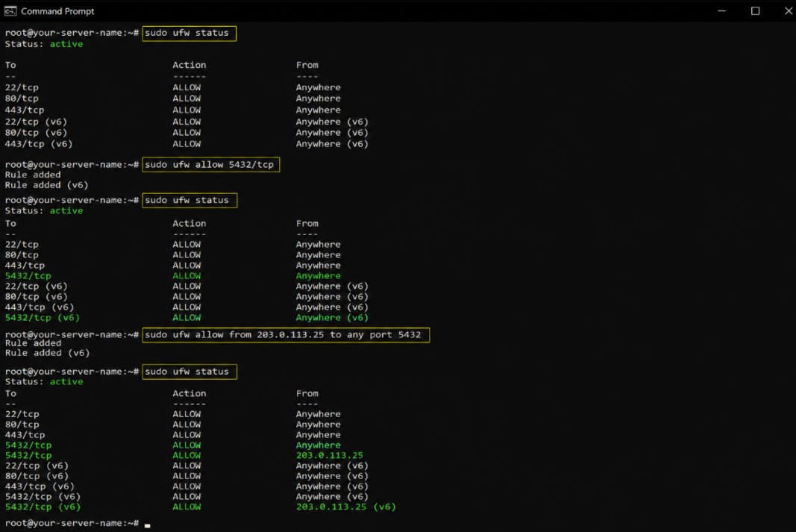The width and height of the screenshot is (796, 532).
Task: Click "22/tcp (v6)" in the first status output
Action: click(36, 122)
